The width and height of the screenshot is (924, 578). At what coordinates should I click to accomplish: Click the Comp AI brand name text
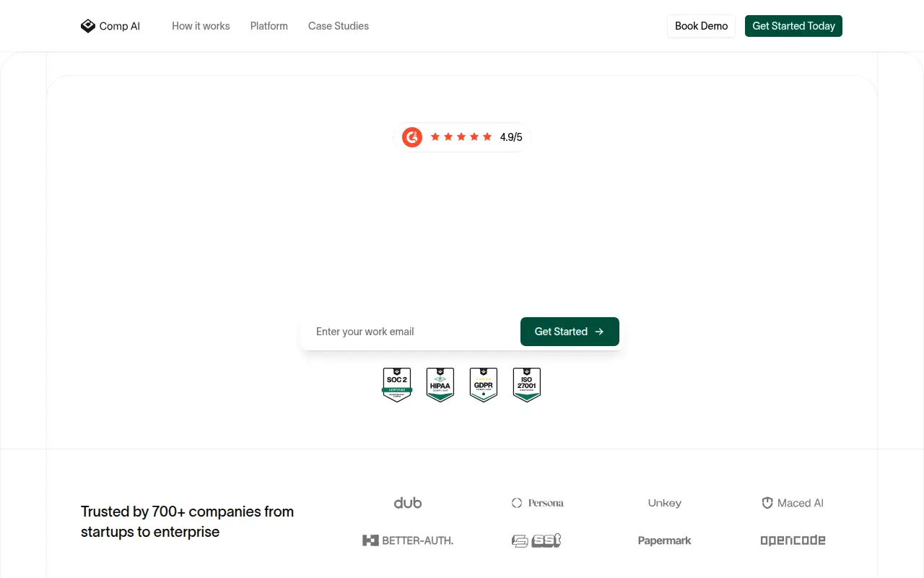tap(120, 26)
